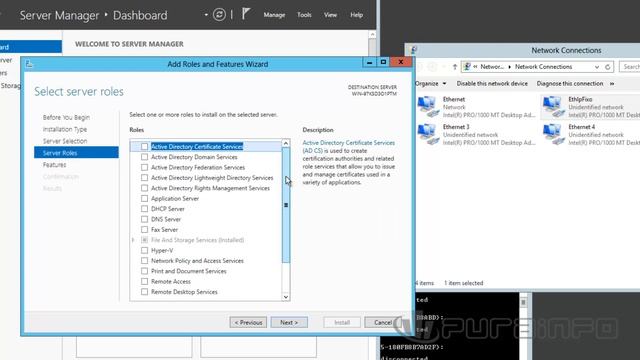
Task: Click the command prompt scrollbar
Action: pyautogui.click(x=523, y=326)
